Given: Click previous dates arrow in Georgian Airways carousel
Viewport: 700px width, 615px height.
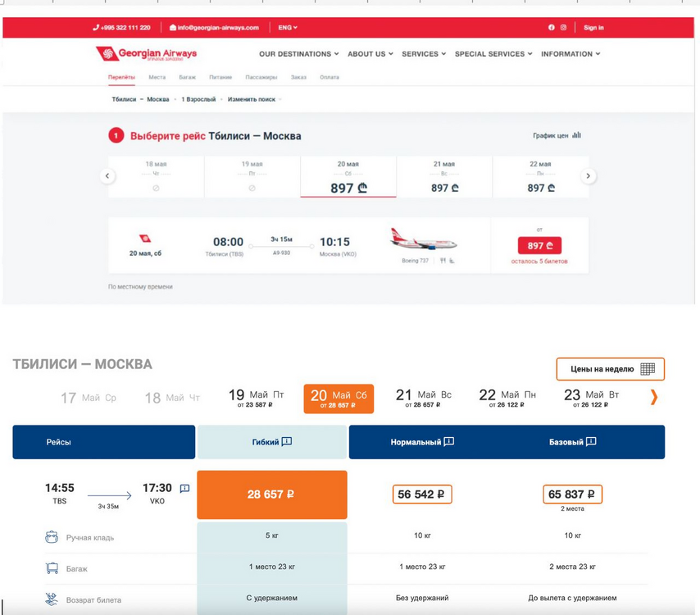Looking at the screenshot, I should click(x=107, y=176).
